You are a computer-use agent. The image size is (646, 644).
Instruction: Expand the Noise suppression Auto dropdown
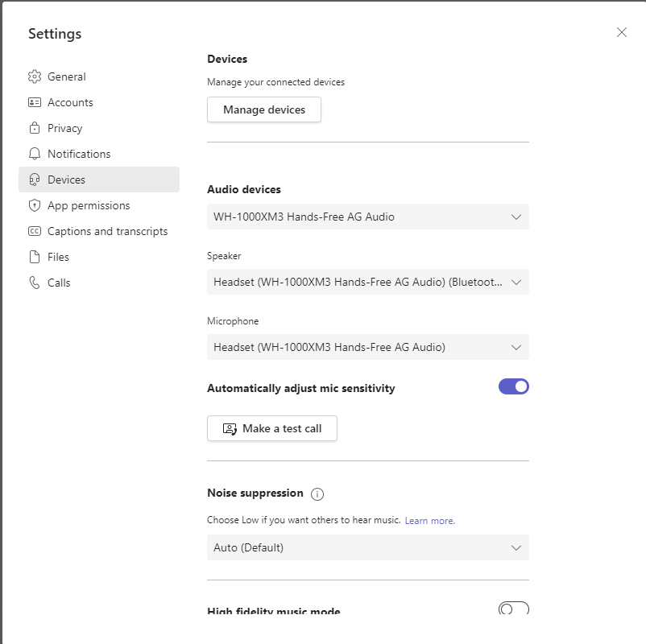pos(367,547)
